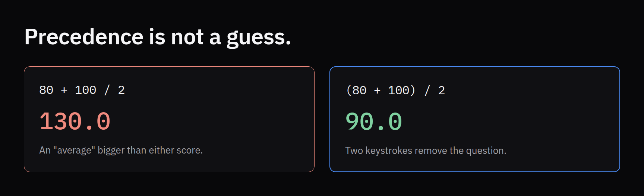Click the green result 90.0
Image resolution: width=644 pixels, height=196 pixels.
coord(374,121)
